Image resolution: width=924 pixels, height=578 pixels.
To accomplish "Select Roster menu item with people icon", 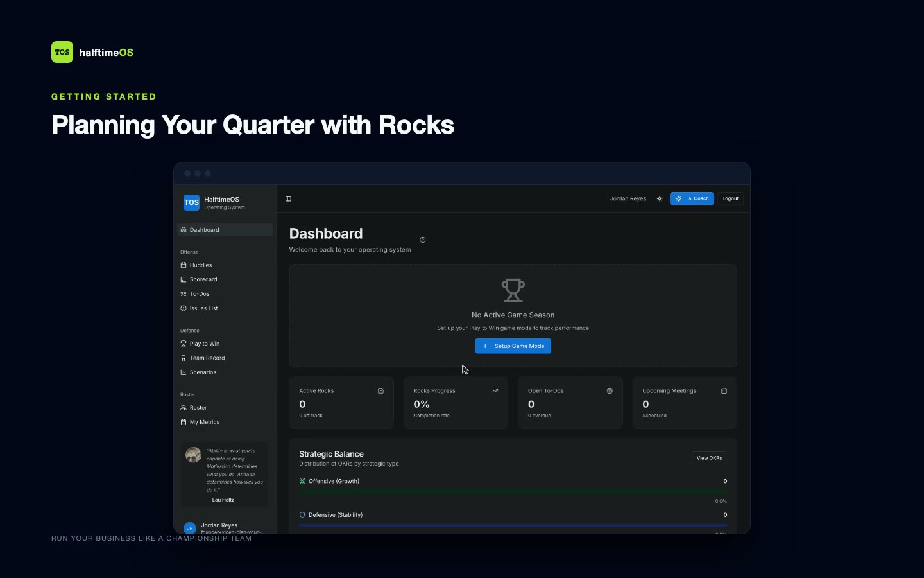I will (x=225, y=408).
